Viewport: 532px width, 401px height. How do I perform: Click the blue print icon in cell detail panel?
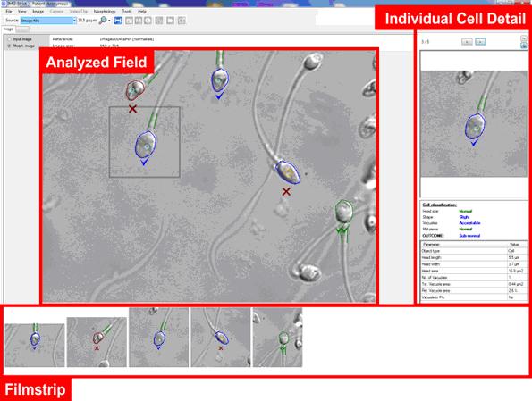524,46
